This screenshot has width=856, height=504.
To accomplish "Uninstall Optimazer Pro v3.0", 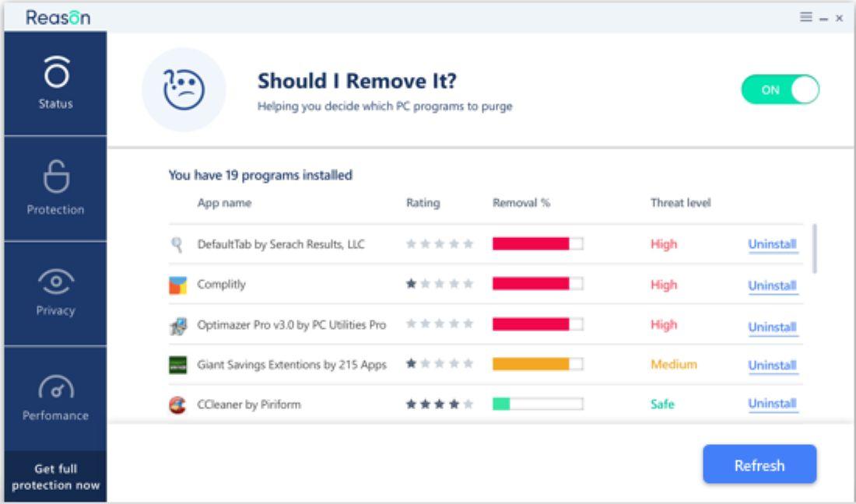I will pyautogui.click(x=773, y=327).
